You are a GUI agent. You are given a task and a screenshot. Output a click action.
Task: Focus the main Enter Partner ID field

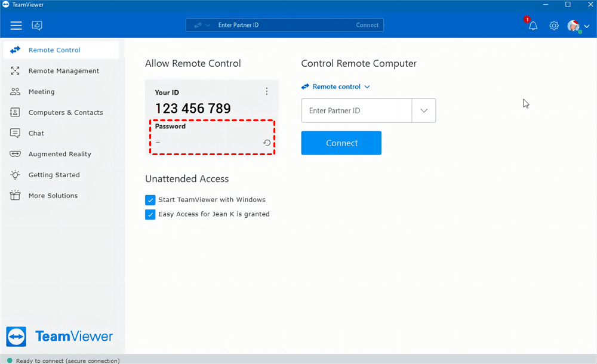pyautogui.click(x=356, y=110)
